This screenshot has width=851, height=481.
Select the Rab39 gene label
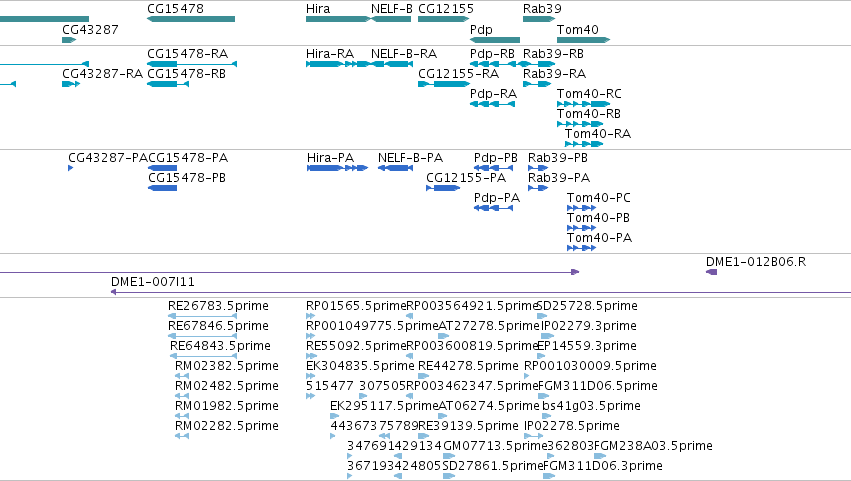542,9
